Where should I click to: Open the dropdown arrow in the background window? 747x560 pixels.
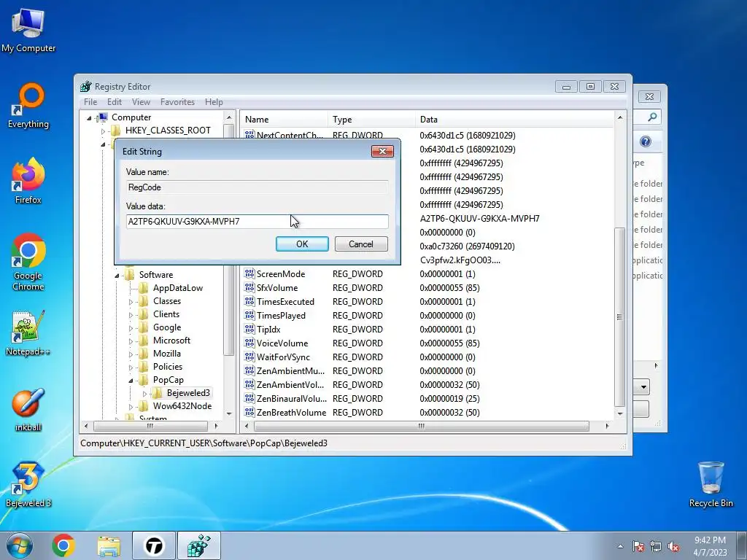coord(643,386)
